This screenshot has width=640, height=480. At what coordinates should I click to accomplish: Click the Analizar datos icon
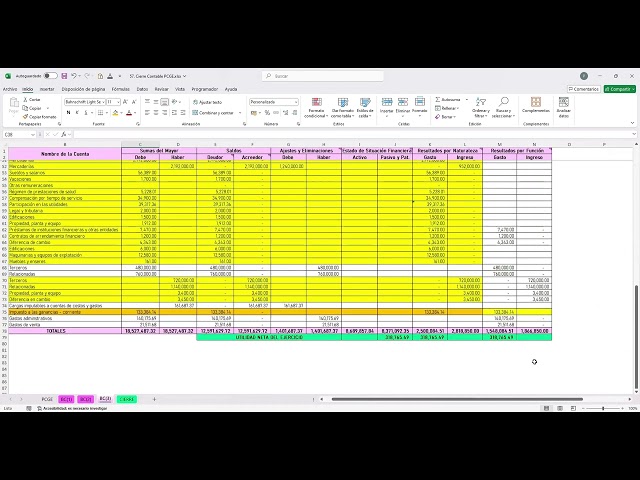tap(564, 108)
